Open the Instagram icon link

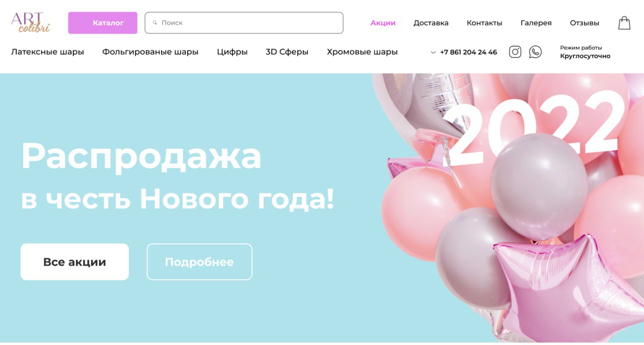point(515,52)
